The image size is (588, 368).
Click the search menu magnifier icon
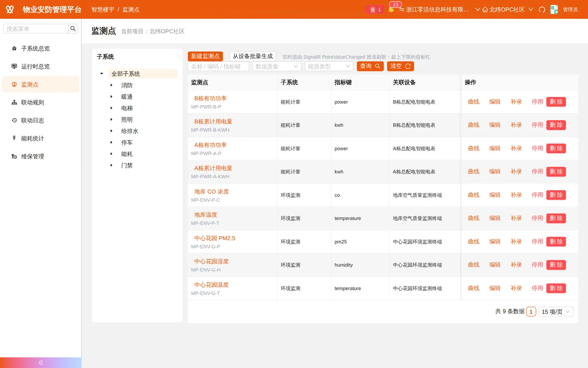(x=73, y=29)
